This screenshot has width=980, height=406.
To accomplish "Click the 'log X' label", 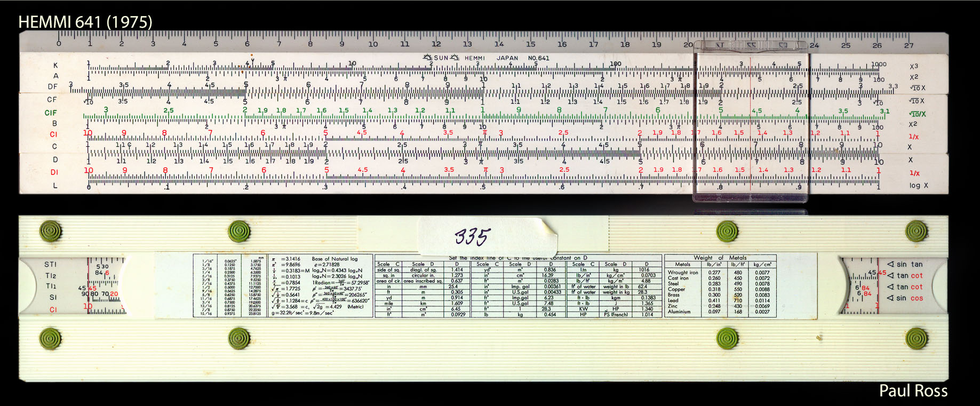I will [x=919, y=186].
